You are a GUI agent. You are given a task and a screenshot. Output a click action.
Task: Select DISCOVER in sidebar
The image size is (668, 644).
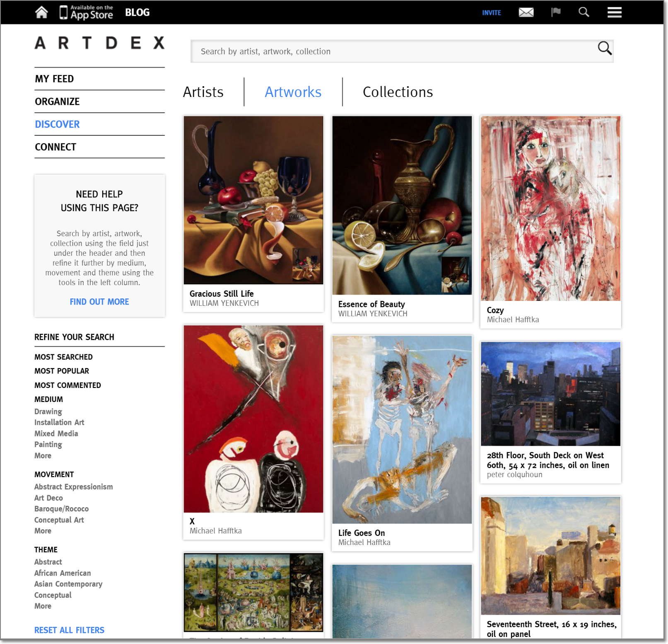[x=57, y=124]
